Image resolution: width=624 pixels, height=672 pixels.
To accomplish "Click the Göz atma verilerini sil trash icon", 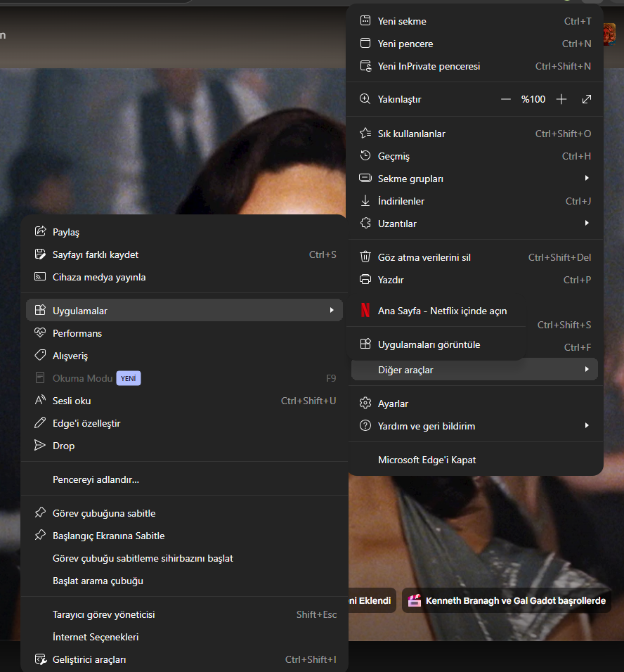I will pos(365,257).
